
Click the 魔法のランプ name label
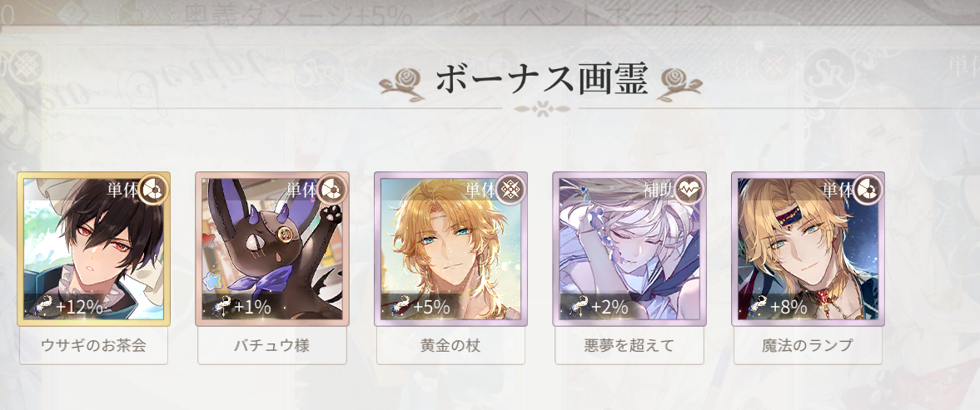[x=808, y=346]
